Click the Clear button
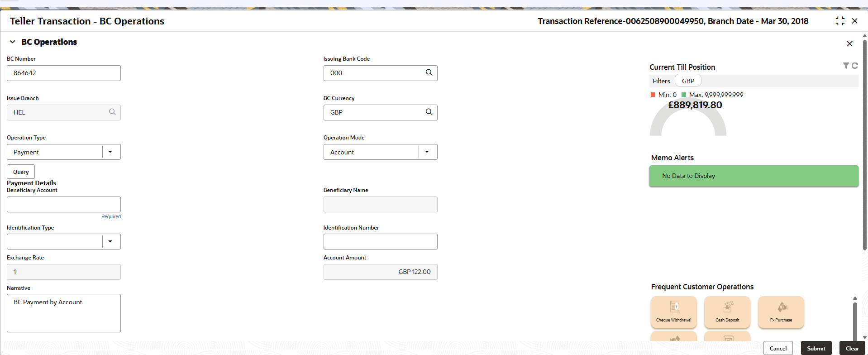The image size is (868, 355). (x=852, y=348)
